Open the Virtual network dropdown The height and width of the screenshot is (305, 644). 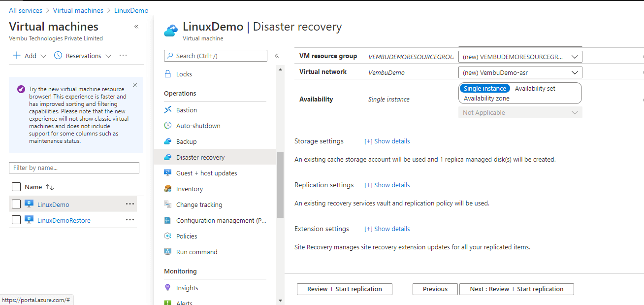coord(520,72)
